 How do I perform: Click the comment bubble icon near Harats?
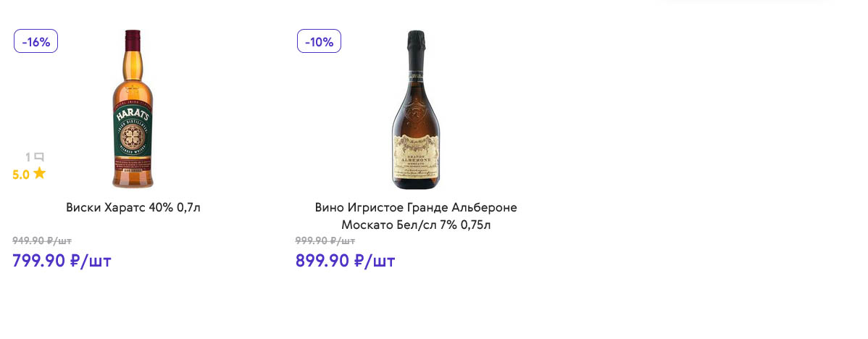pyautogui.click(x=38, y=157)
